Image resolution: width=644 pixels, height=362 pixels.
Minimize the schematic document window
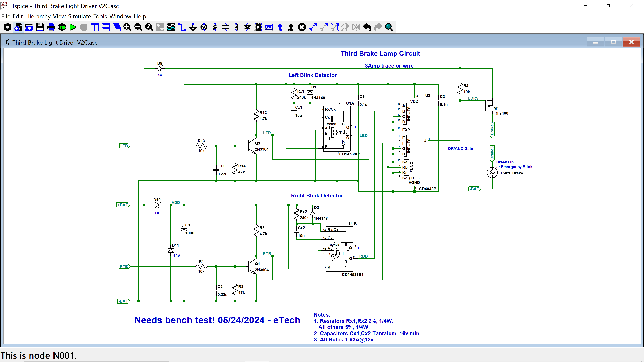click(596, 42)
